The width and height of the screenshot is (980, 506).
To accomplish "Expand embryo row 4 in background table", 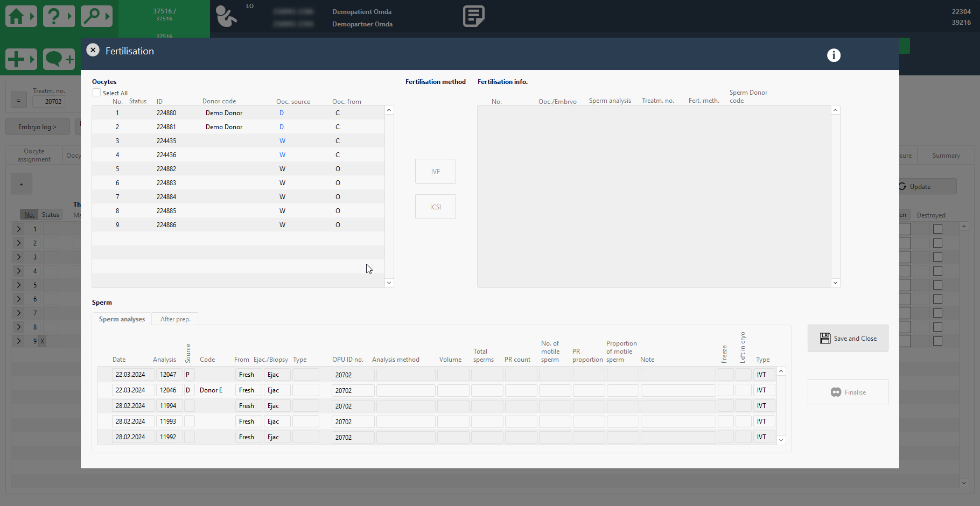I will pyautogui.click(x=19, y=271).
